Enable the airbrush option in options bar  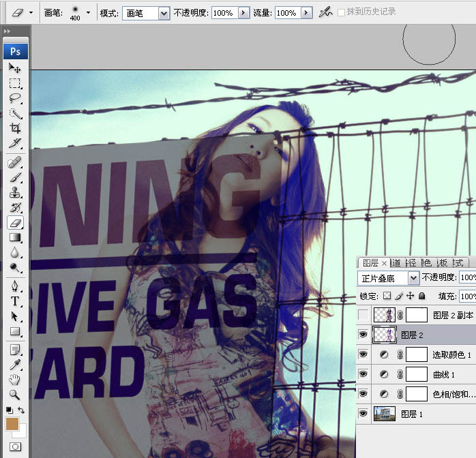326,12
